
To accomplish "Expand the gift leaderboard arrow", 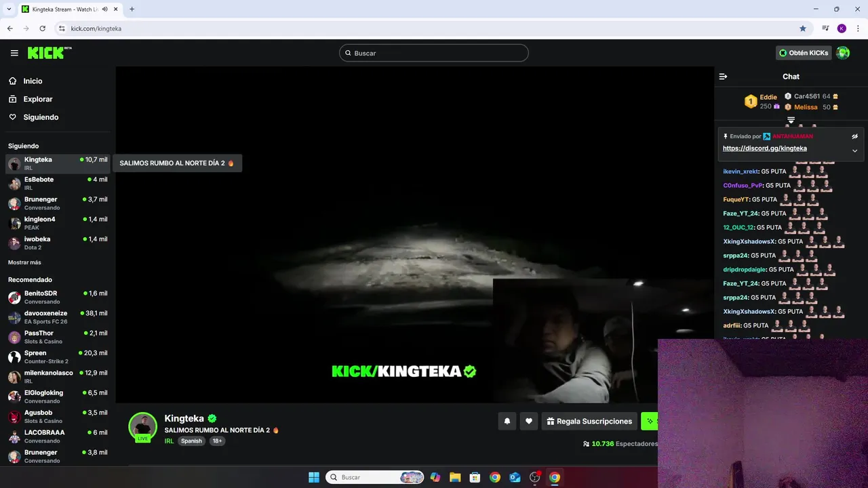I will click(x=791, y=120).
